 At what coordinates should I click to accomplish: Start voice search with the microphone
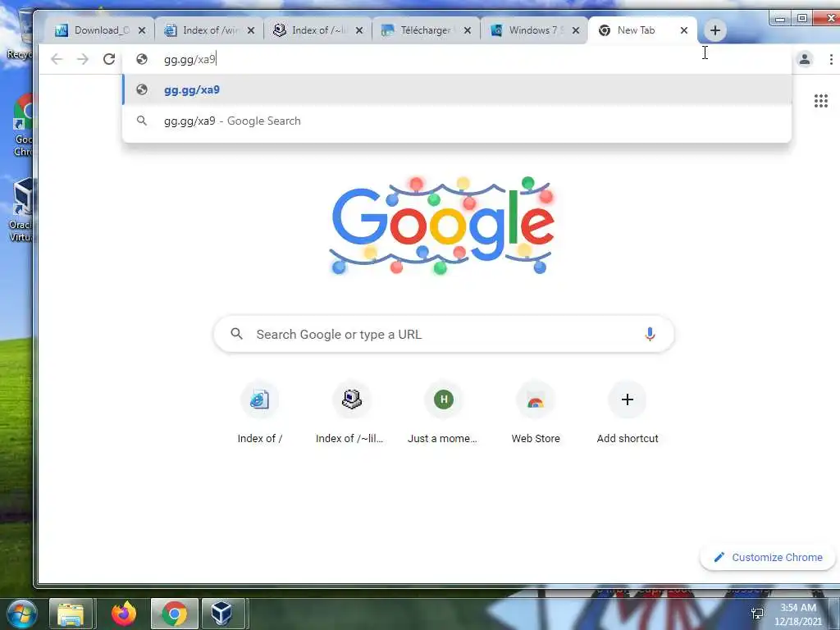650,335
